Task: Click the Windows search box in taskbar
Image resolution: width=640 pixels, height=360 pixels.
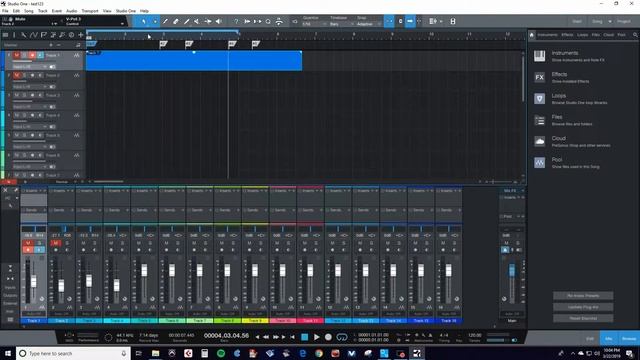Action: click(73, 353)
